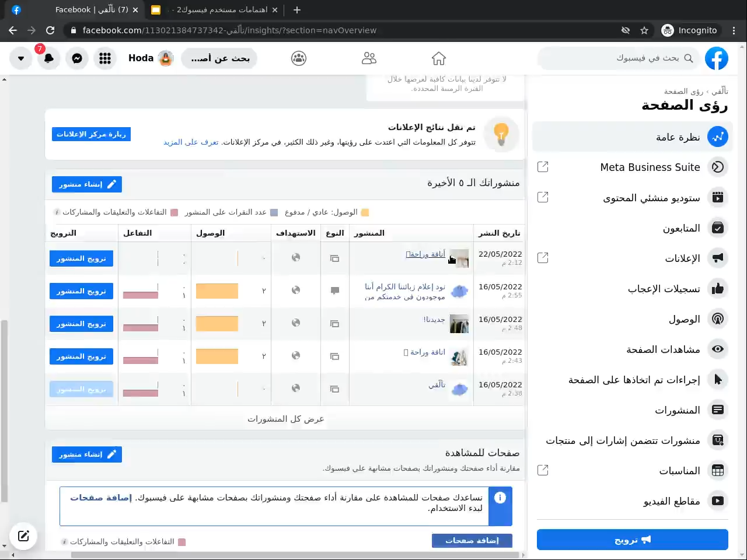This screenshot has height=560, width=747.
Task: Click external-link icon beside 'الإعلانات'
Action: 543,258
